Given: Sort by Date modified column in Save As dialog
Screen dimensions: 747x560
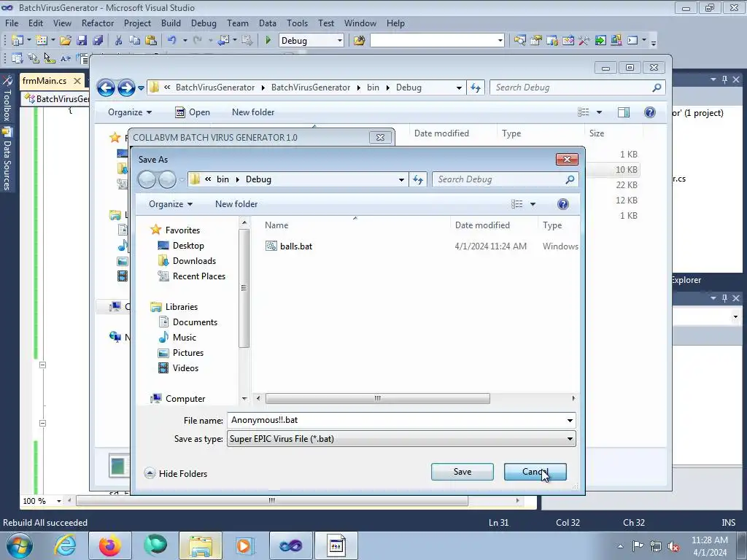Looking at the screenshot, I should coord(482,225).
